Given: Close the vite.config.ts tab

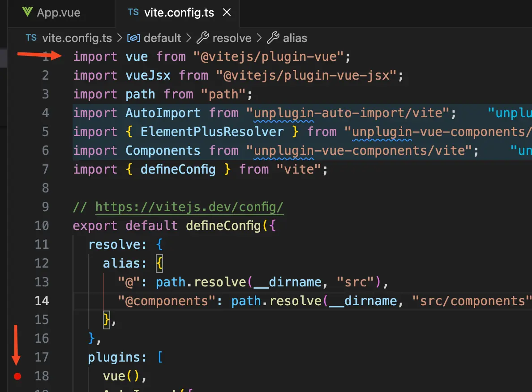Looking at the screenshot, I should click(227, 13).
